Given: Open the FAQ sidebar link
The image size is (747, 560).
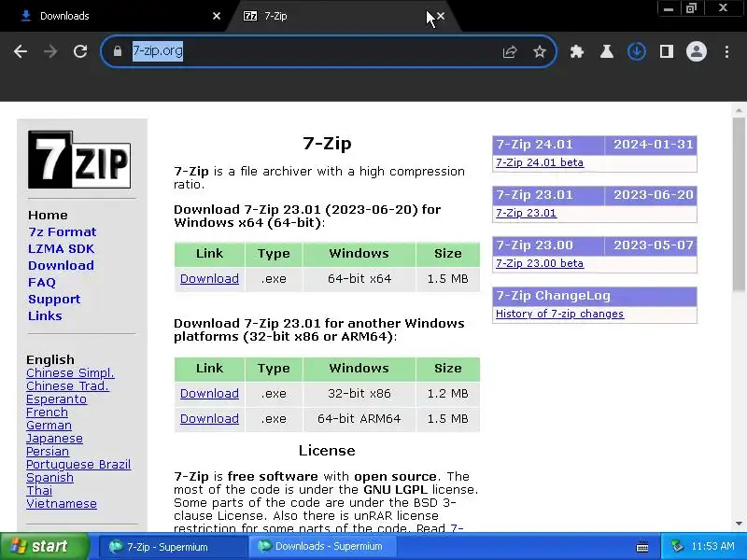Looking at the screenshot, I should [41, 283].
